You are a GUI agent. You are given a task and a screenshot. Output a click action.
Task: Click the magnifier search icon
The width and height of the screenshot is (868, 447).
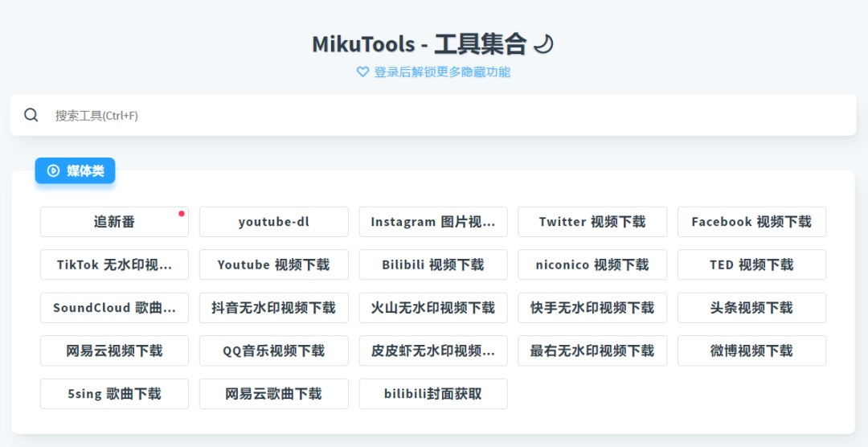pos(31,115)
